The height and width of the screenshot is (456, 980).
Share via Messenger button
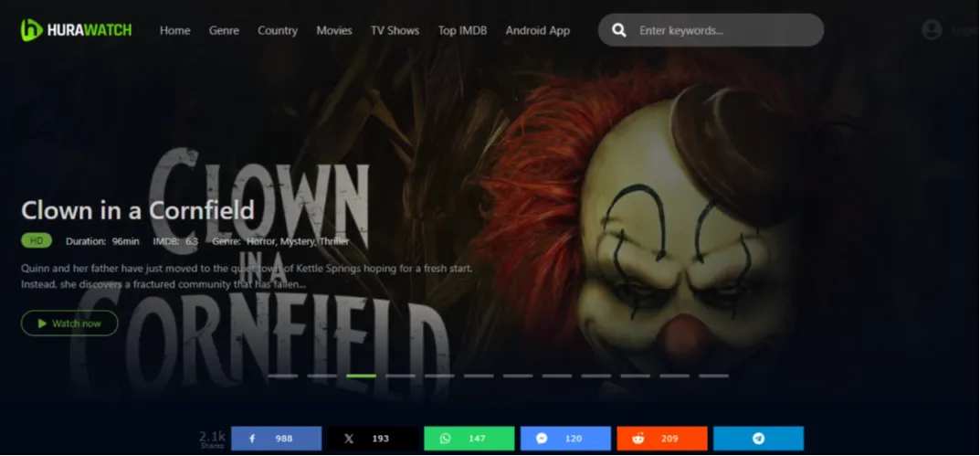564,439
